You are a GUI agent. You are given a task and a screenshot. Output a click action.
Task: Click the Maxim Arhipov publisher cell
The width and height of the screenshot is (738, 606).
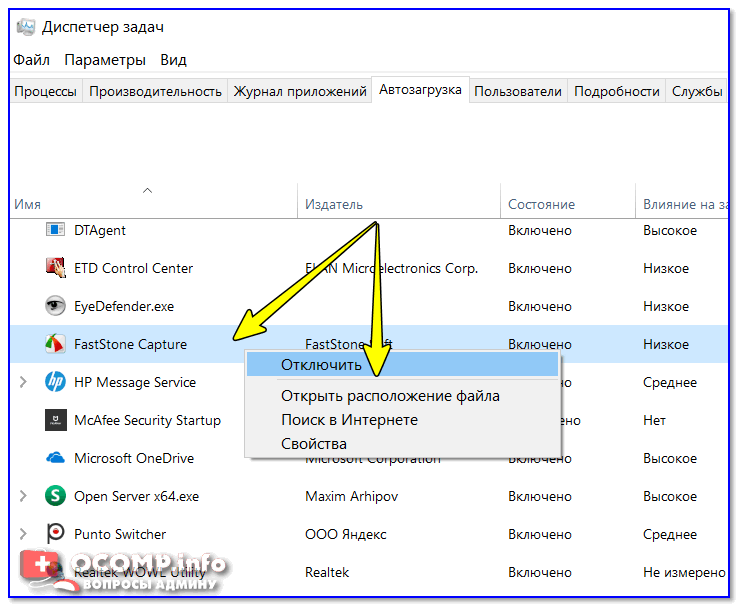[352, 496]
